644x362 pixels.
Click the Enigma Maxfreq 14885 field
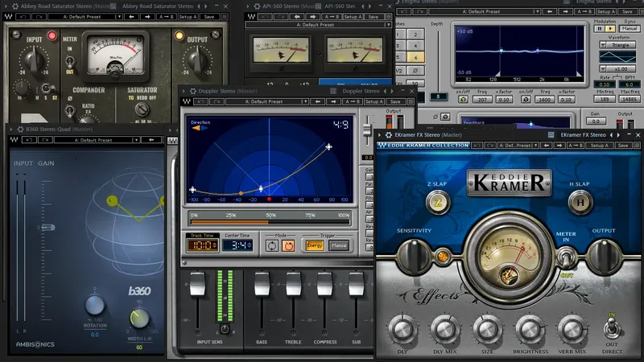tap(629, 99)
